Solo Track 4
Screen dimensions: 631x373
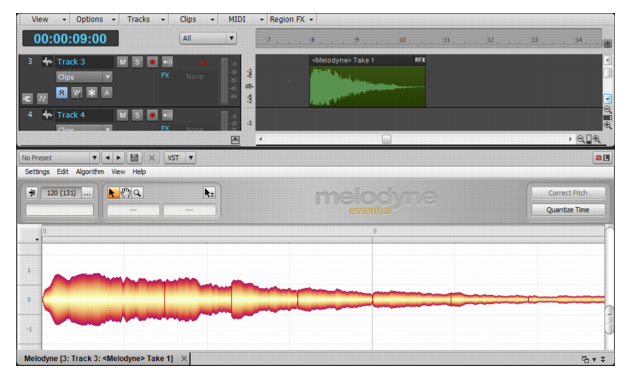coord(137,115)
